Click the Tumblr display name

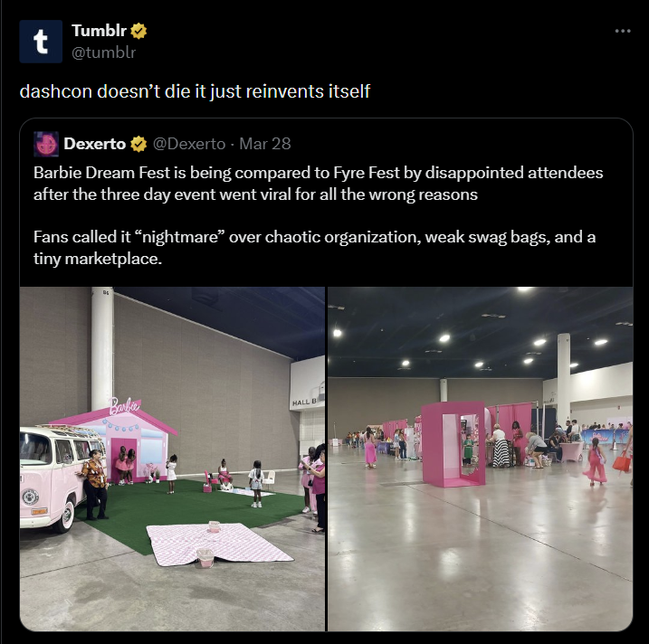[99, 30]
